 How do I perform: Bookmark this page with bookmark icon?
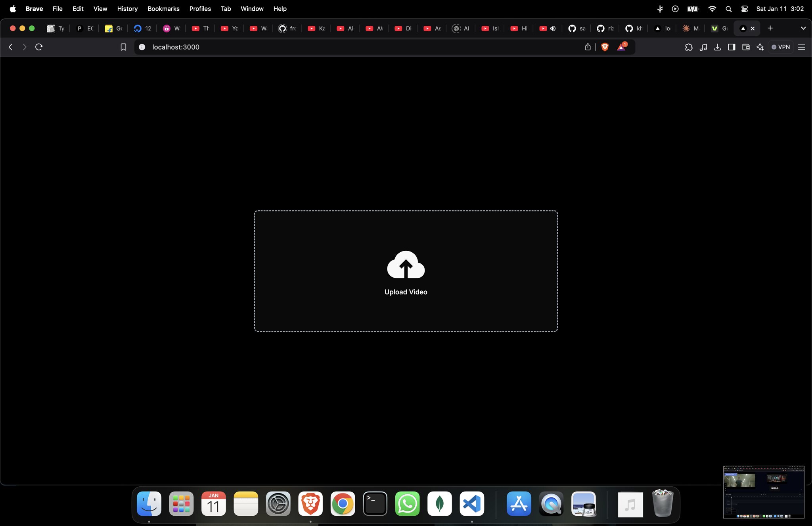click(123, 47)
